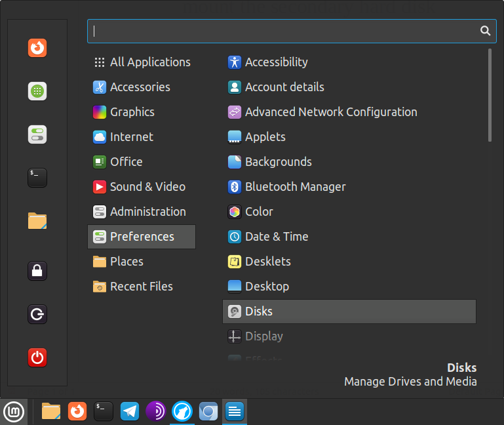Open the Places category
The image size is (504, 425).
pyautogui.click(x=142, y=262)
